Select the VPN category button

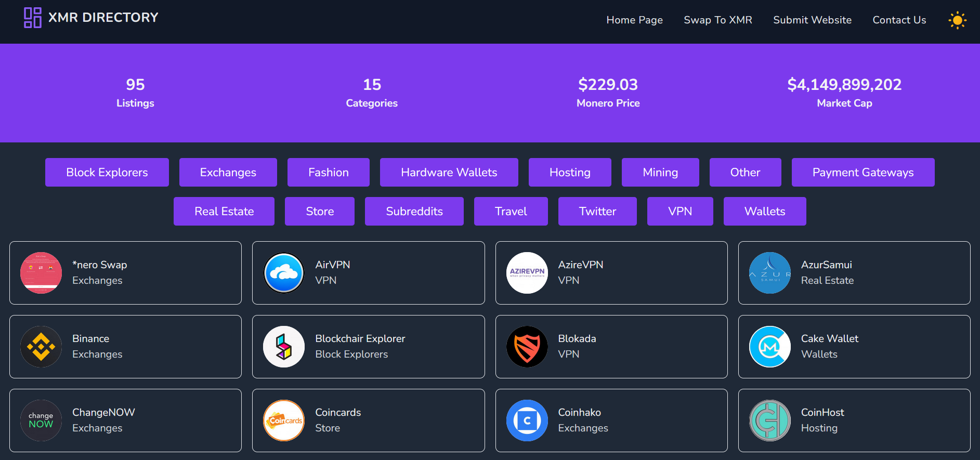tap(680, 211)
